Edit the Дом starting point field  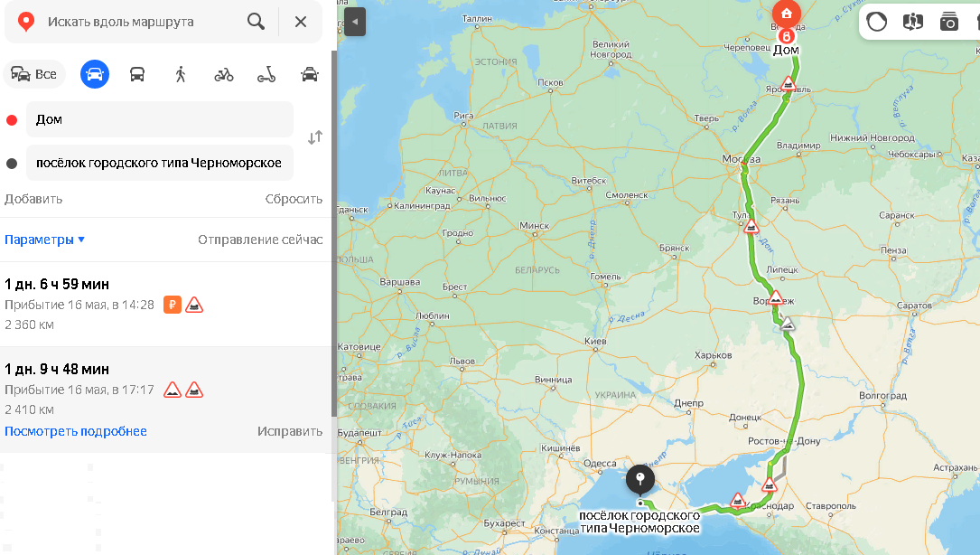pos(159,119)
